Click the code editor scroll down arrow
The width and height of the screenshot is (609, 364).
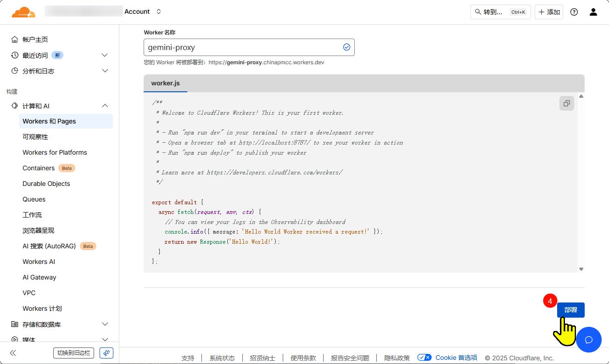(x=581, y=269)
